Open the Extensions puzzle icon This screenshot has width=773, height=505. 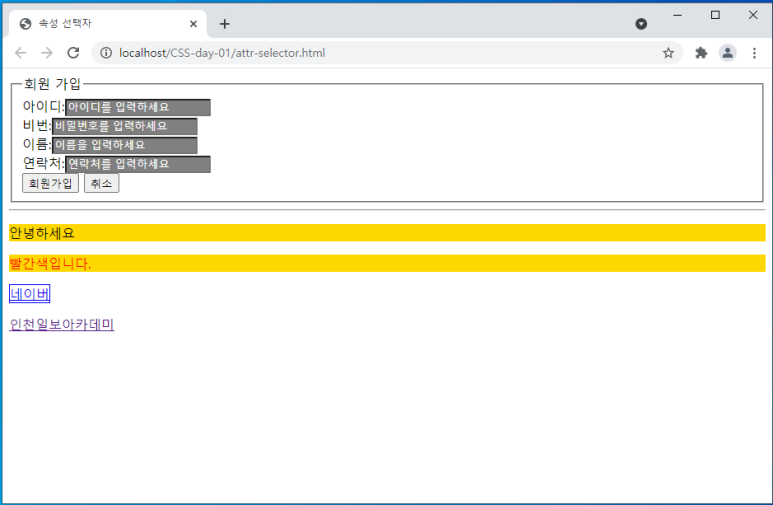pos(701,53)
